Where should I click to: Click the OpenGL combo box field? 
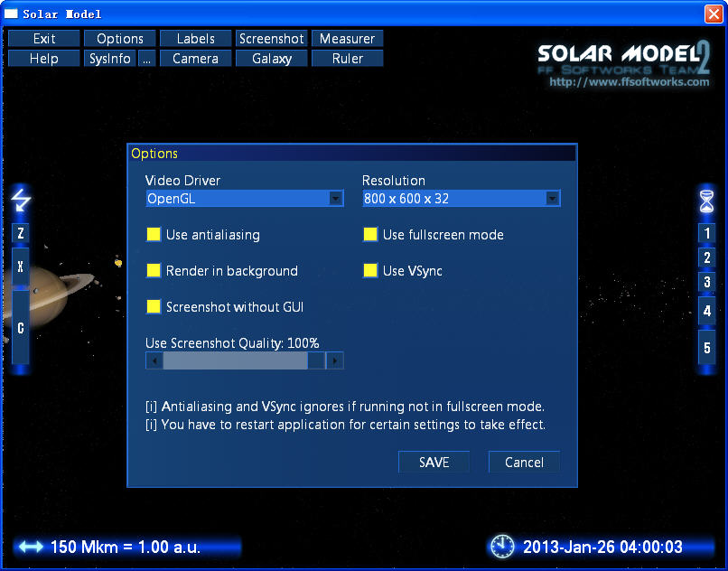pyautogui.click(x=244, y=199)
